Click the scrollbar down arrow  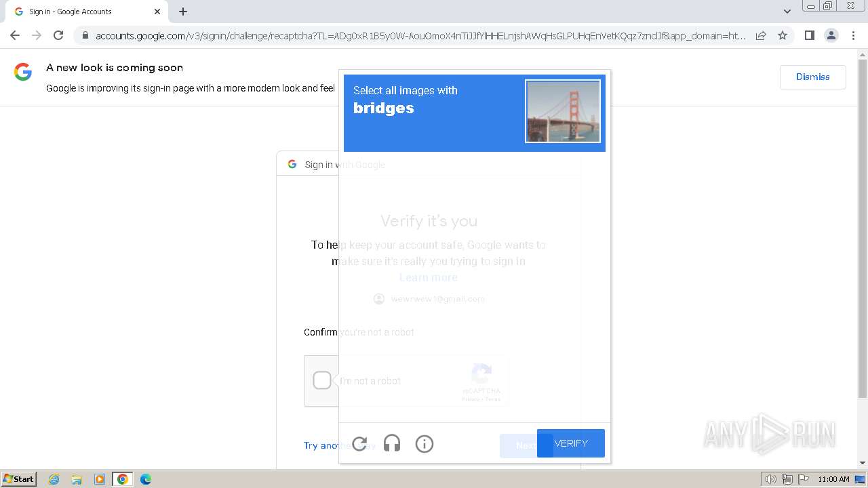(863, 463)
